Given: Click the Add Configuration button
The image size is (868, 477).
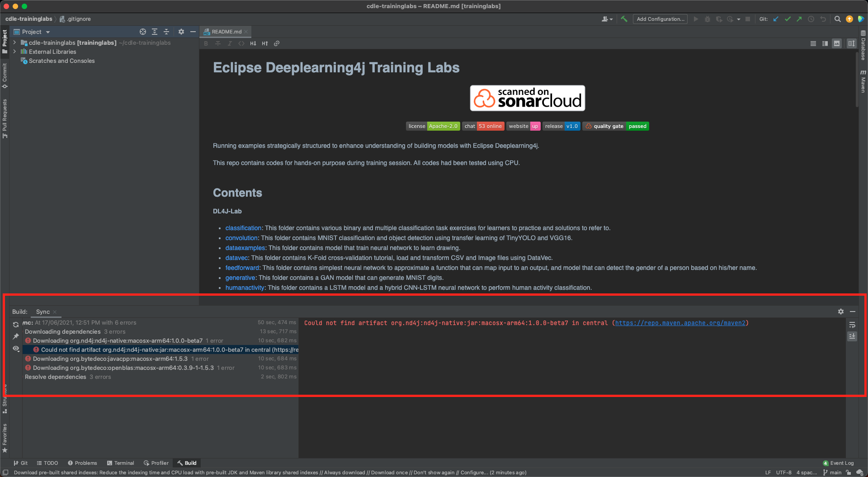Looking at the screenshot, I should click(x=660, y=19).
